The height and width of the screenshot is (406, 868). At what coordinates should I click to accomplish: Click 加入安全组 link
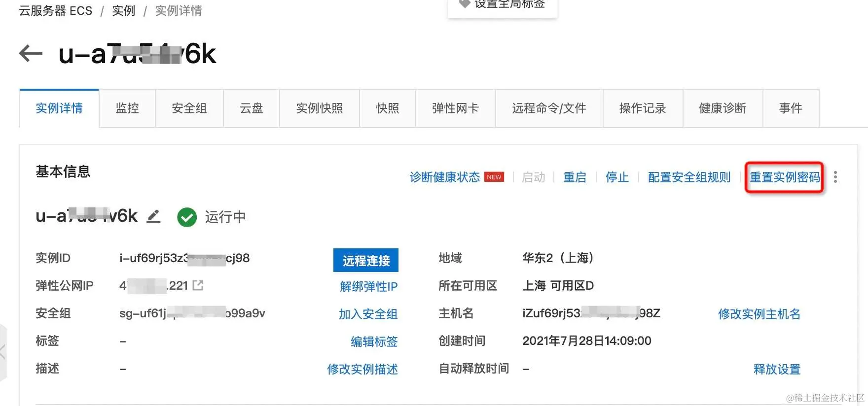(x=368, y=314)
